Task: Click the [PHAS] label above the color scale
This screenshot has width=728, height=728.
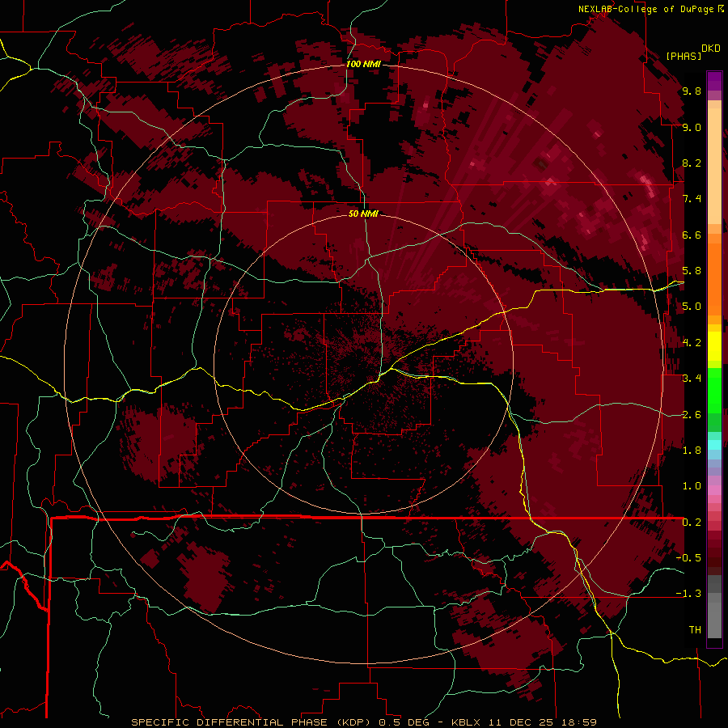Action: [684, 57]
